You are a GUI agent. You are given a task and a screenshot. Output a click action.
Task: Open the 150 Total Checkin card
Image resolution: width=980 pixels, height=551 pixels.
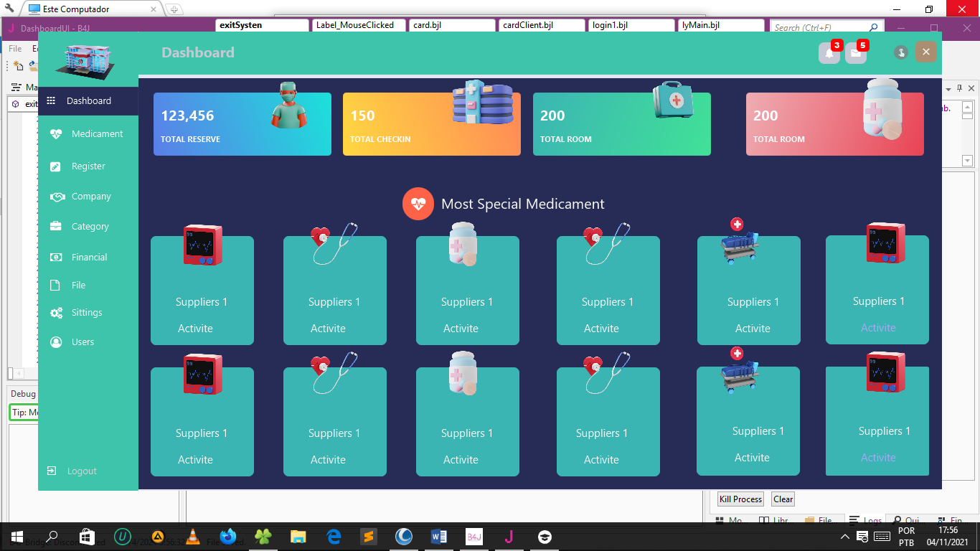point(432,124)
